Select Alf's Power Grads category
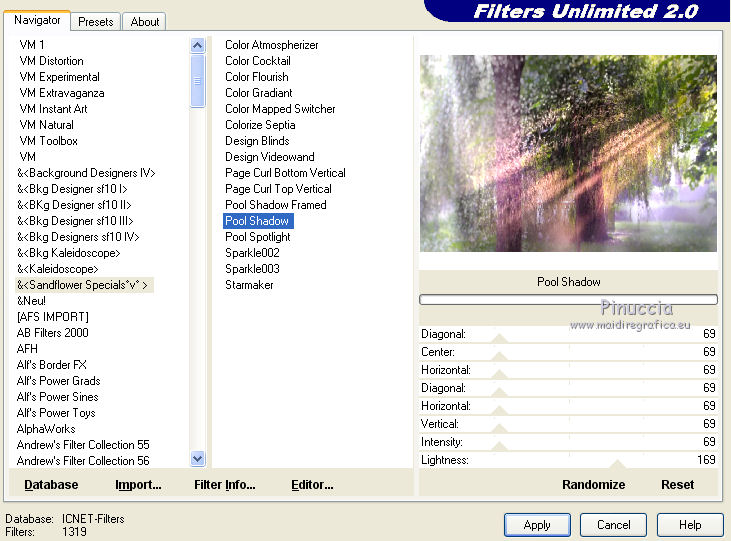 click(x=59, y=381)
